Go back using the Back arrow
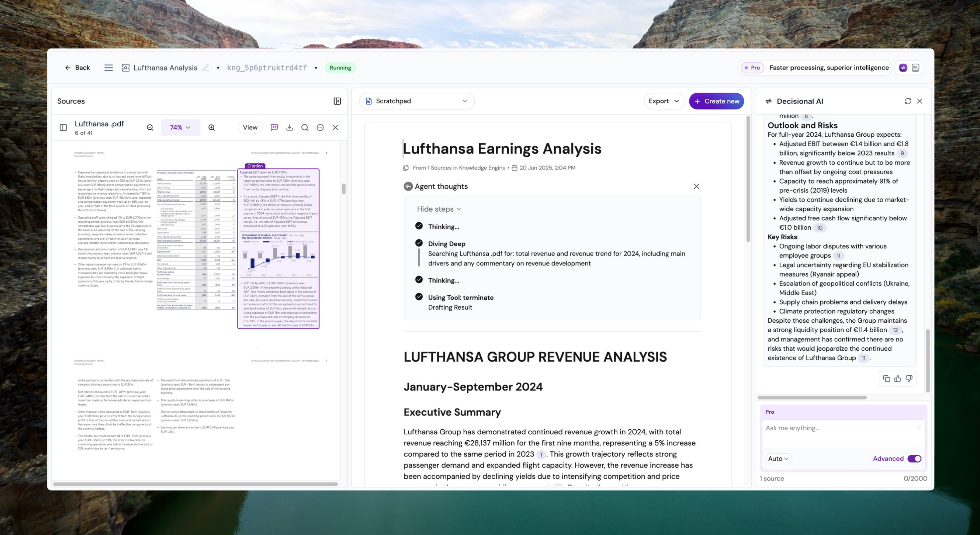Viewport: 980px width, 535px height. pos(77,68)
